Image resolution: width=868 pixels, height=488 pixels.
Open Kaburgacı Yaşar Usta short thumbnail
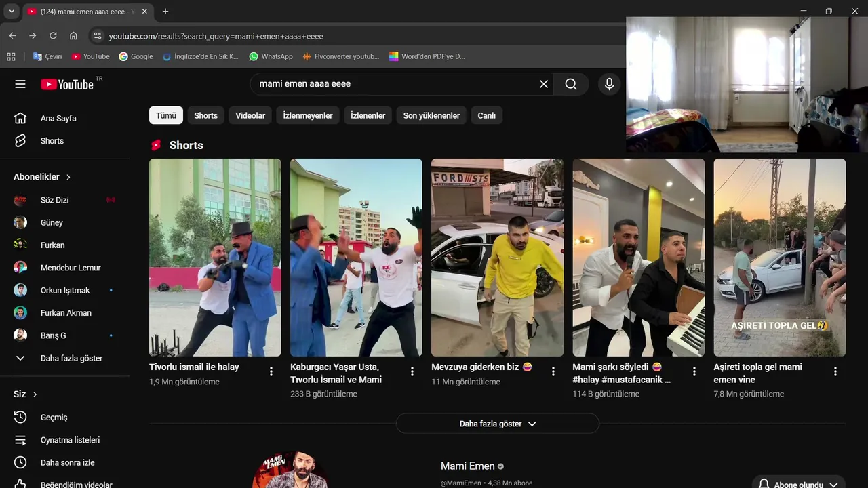point(356,258)
